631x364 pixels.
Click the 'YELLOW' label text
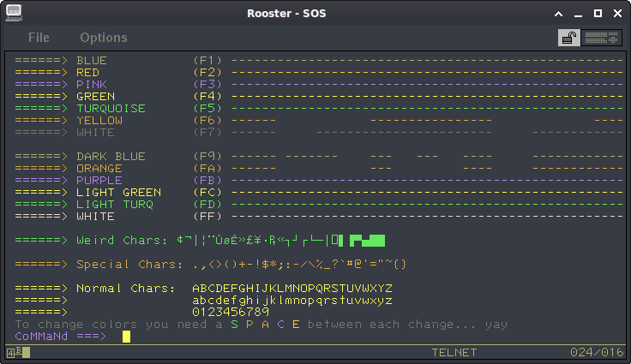pyautogui.click(x=99, y=121)
